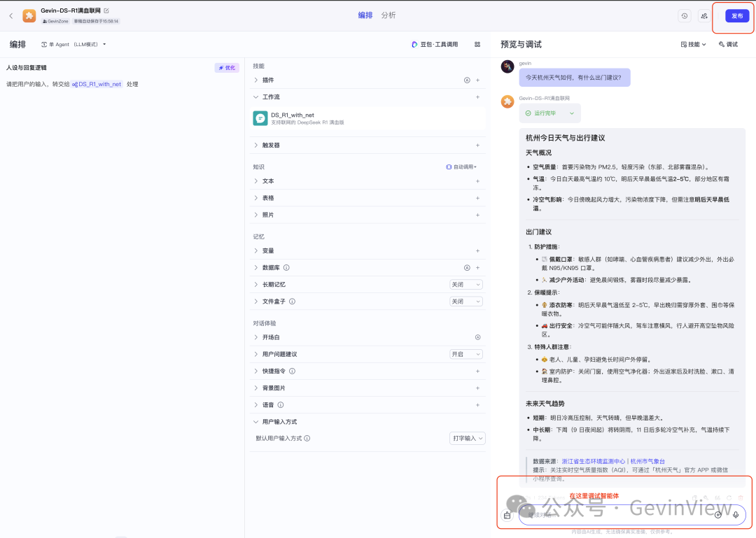The image size is (756, 538).
Task: Open the DS_R1_with_net link in prompt
Action: (97, 85)
